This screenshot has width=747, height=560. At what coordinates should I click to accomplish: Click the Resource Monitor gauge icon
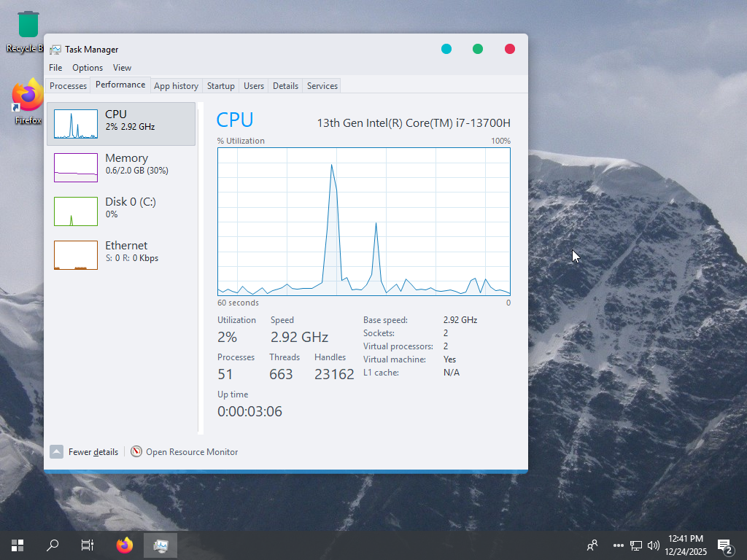[136, 452]
